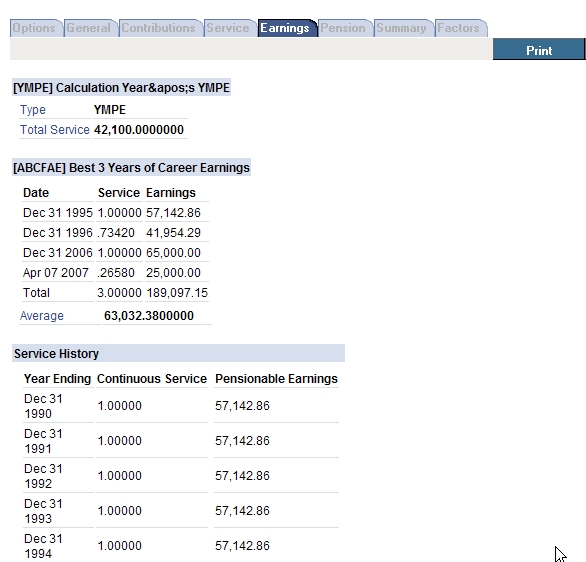Click the Pensionable Earnings column header
The image size is (586, 562).
click(x=276, y=379)
